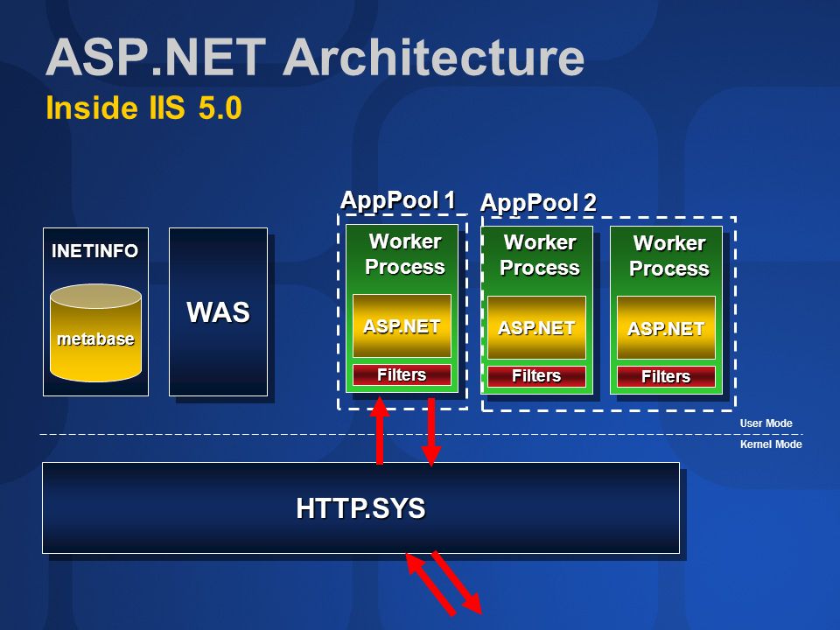Select ASP.NET block of AppPool 2's first worker
Viewport: 840px width, 630px height.
536,327
